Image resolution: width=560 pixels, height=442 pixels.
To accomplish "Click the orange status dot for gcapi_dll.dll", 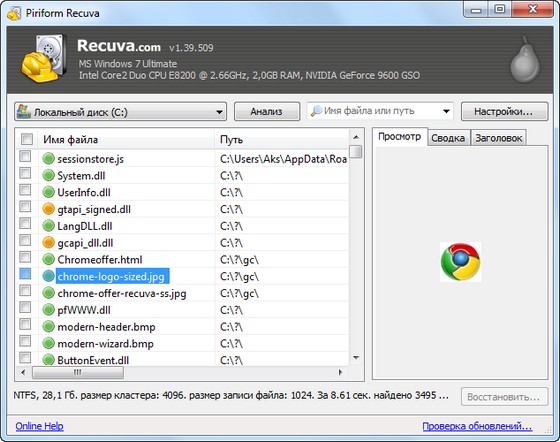I will 48,242.
